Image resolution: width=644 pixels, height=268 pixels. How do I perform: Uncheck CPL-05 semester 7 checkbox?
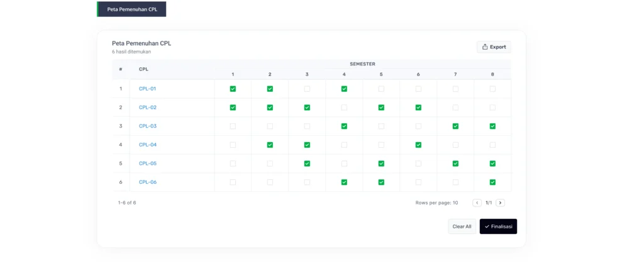pos(455,164)
